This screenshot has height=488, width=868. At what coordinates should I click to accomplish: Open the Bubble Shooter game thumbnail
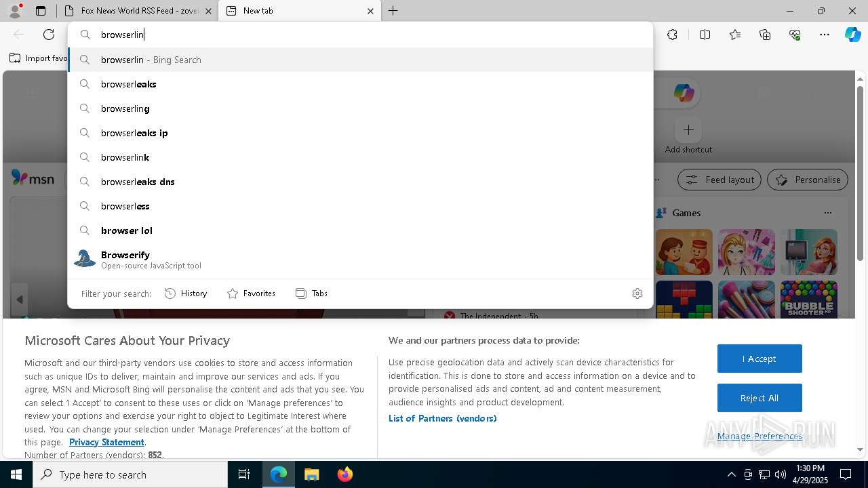pos(809,300)
